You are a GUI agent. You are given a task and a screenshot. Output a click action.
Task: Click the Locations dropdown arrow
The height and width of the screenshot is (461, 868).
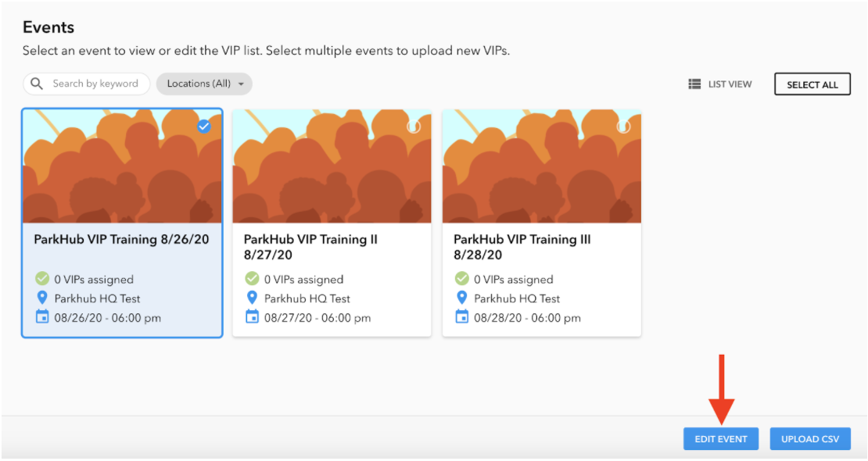(241, 84)
